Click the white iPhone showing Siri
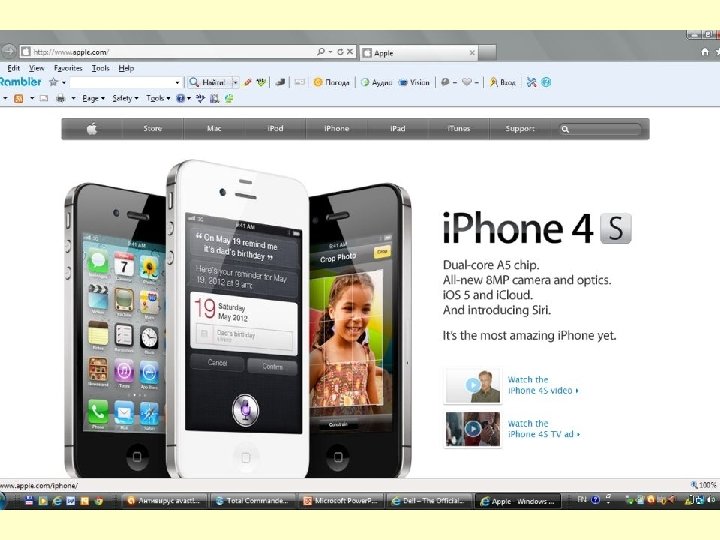 239,319
